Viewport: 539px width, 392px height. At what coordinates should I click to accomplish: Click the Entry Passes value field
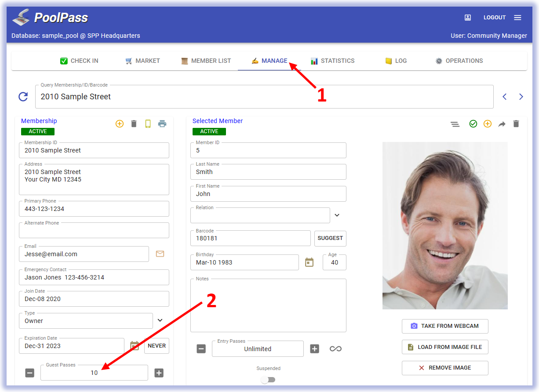(x=258, y=349)
